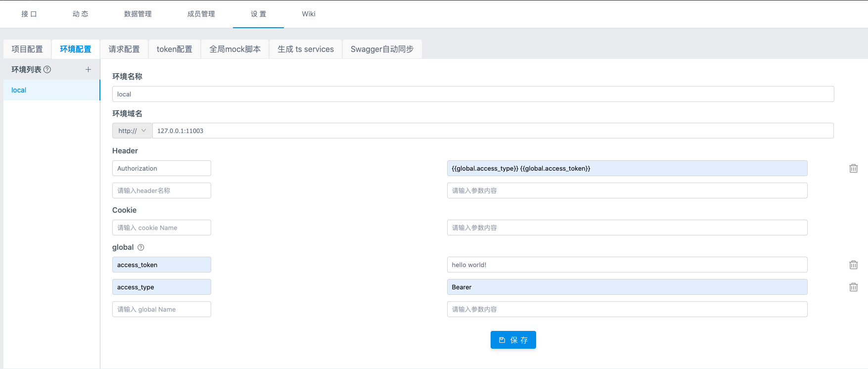Focus the 环境名称 input field

tap(473, 94)
